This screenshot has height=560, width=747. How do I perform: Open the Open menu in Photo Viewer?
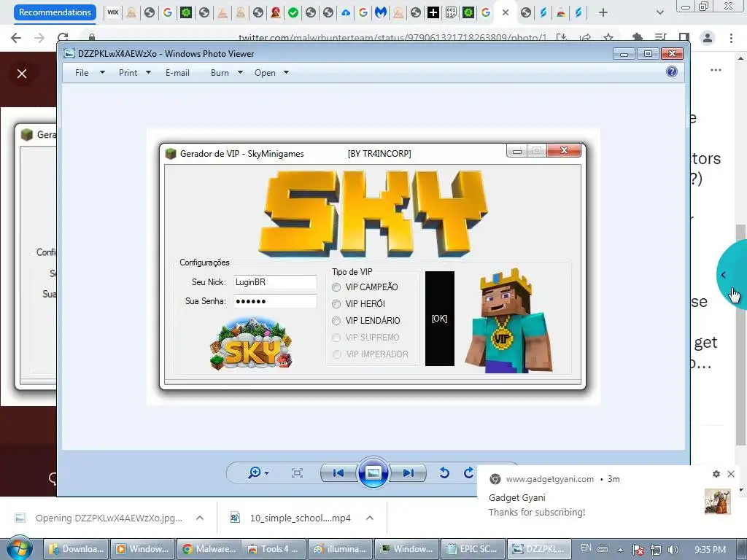click(x=265, y=73)
